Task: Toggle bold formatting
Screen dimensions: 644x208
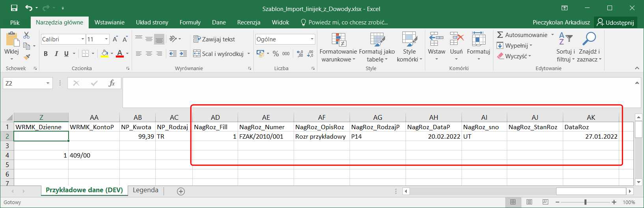Action: (x=46, y=54)
